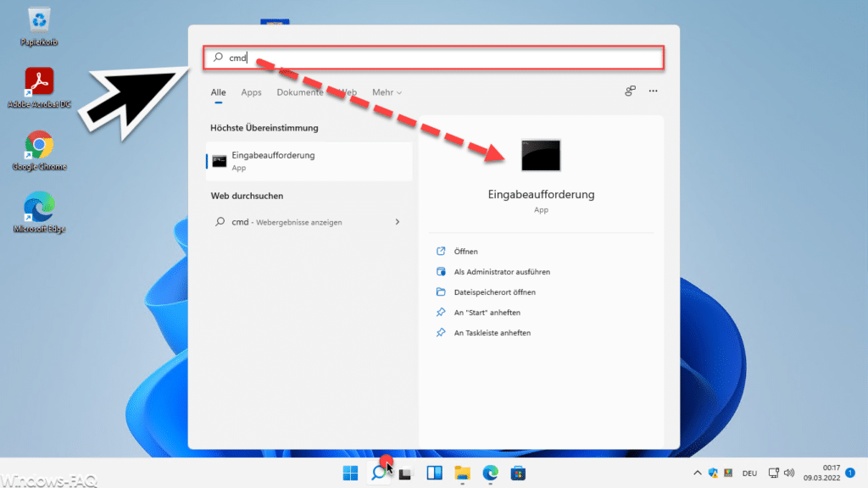Image resolution: width=868 pixels, height=488 pixels.
Task: Click the folder icon for Dateispeicherort
Action: tap(441, 291)
